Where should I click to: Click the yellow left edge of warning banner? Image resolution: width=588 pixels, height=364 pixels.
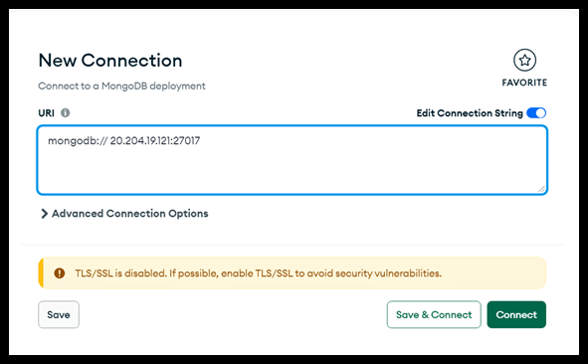pos(41,273)
